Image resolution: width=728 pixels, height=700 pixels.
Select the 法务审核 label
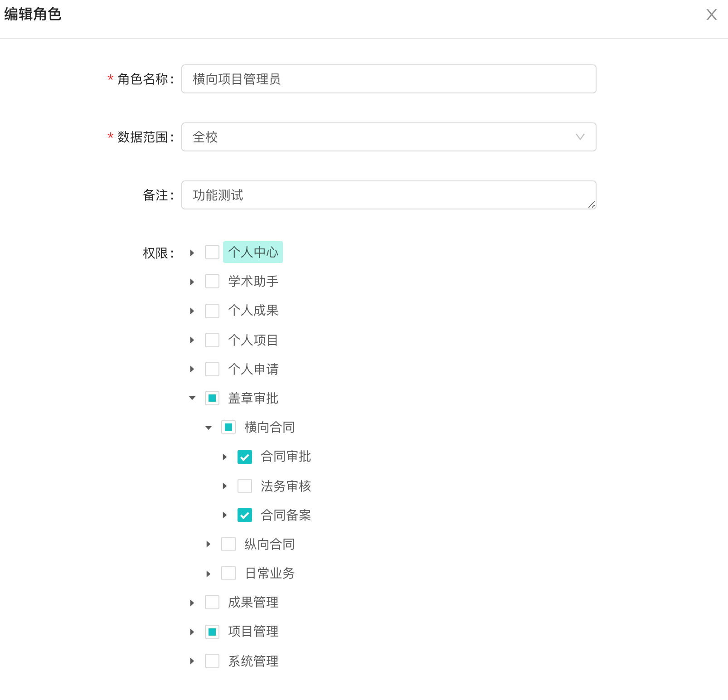pyautogui.click(x=286, y=486)
